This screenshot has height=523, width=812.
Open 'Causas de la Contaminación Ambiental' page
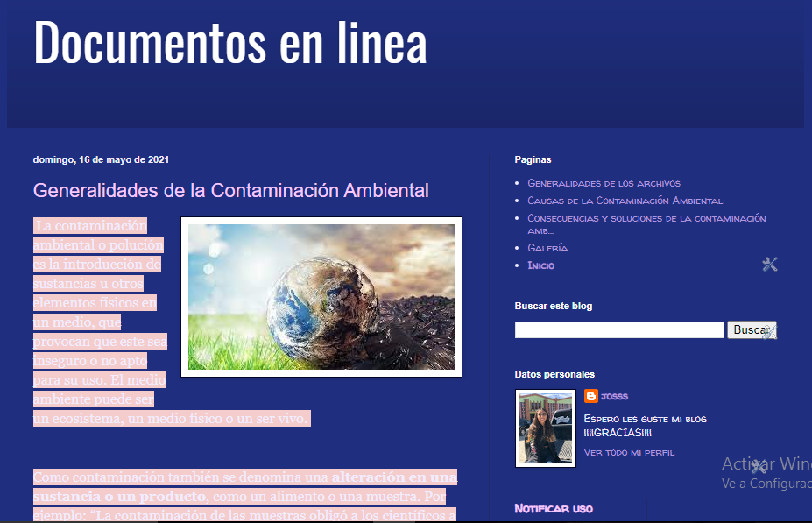click(624, 201)
